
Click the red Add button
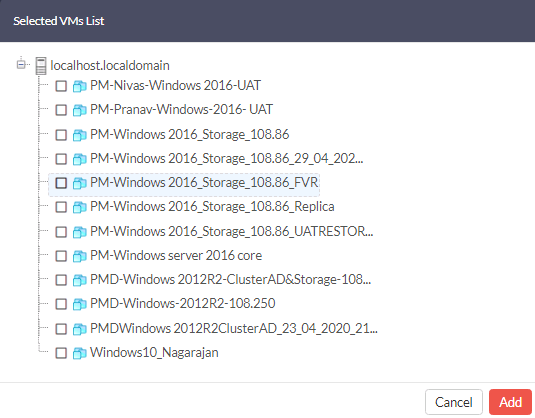[510, 402]
